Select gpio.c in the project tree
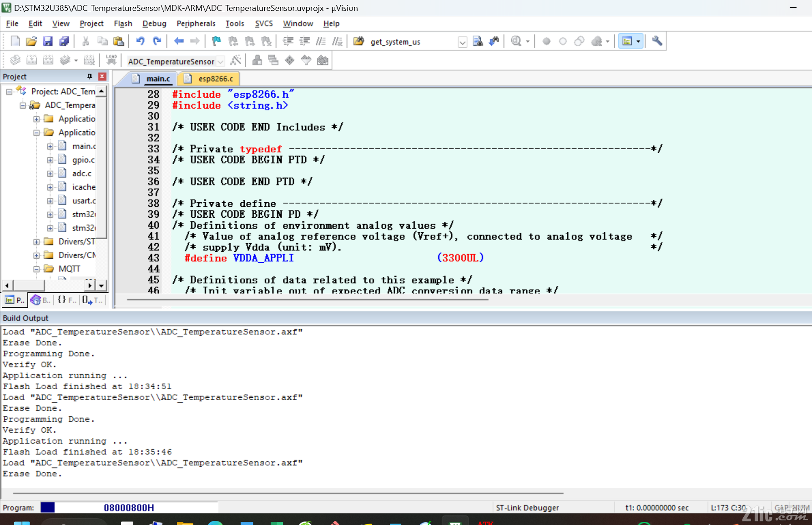 (83, 160)
